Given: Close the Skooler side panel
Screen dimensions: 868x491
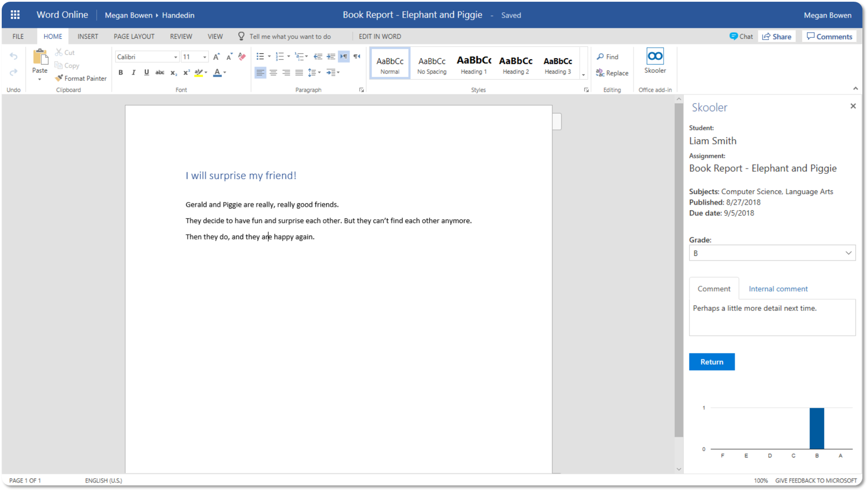Looking at the screenshot, I should tap(853, 106).
